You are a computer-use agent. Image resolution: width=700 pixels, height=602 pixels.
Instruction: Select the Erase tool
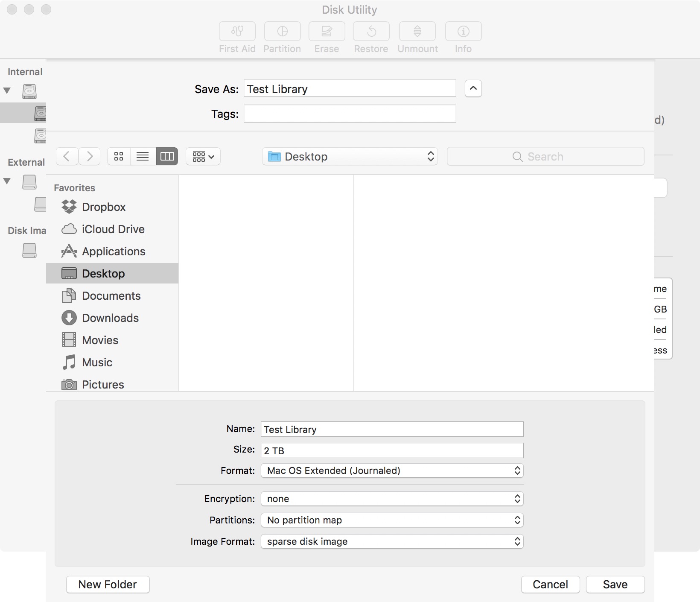click(326, 37)
